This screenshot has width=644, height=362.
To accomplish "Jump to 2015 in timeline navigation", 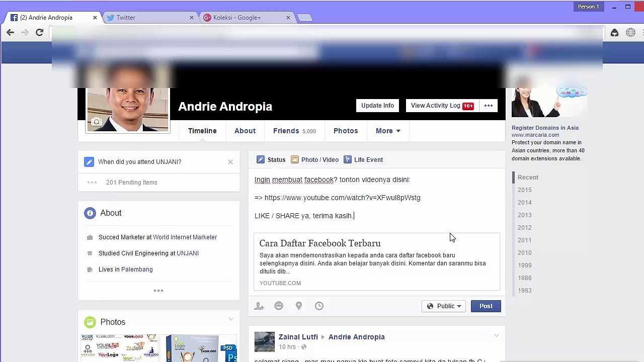I will (525, 190).
